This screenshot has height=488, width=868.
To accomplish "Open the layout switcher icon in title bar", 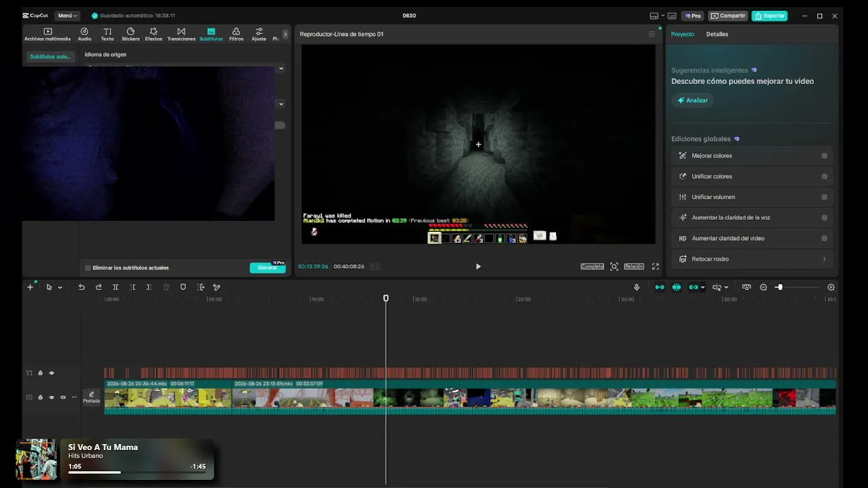I will point(655,16).
